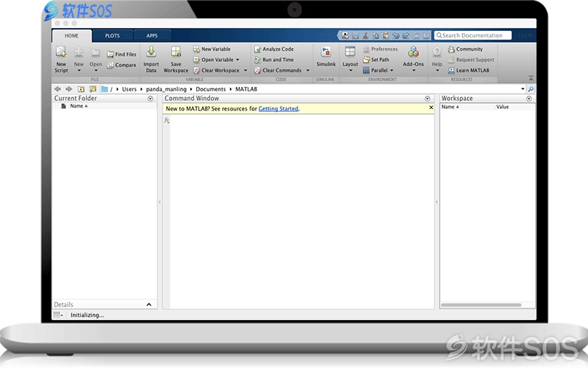The image size is (588, 368).
Task: Open the Clear Workspace dropdown arrow
Action: [245, 70]
